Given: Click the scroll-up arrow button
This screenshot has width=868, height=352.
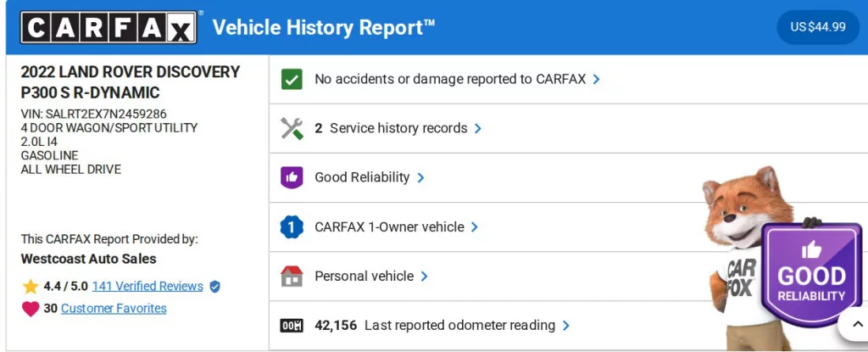Looking at the screenshot, I should [x=854, y=325].
